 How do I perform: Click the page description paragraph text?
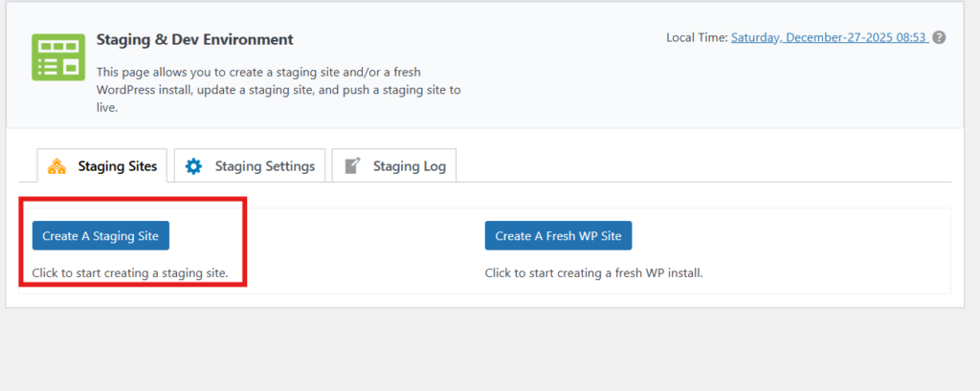point(279,90)
